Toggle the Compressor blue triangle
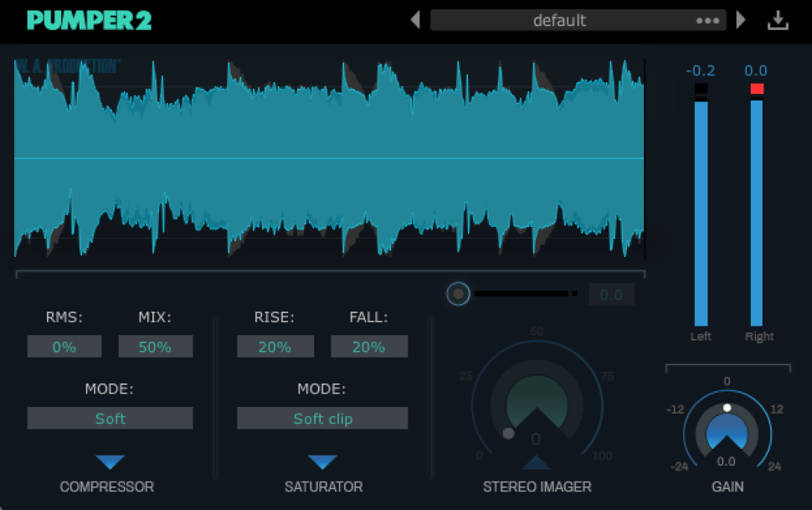 tap(110, 461)
